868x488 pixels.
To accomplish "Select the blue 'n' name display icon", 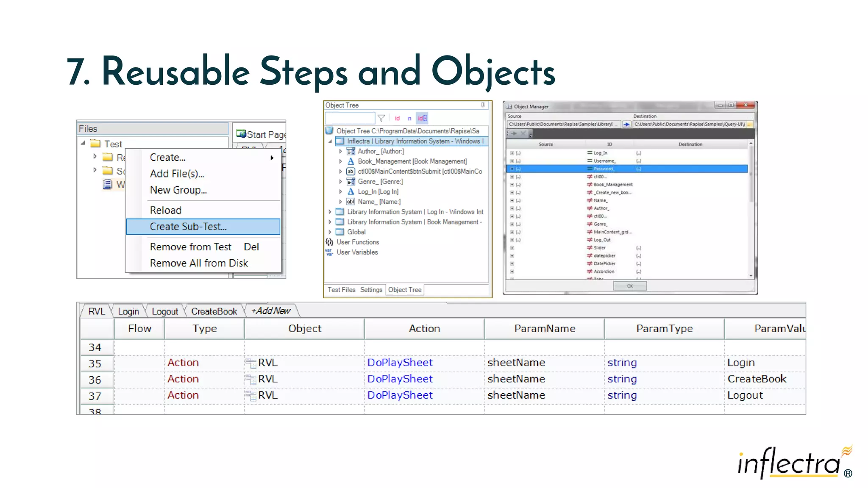I will tap(409, 118).
